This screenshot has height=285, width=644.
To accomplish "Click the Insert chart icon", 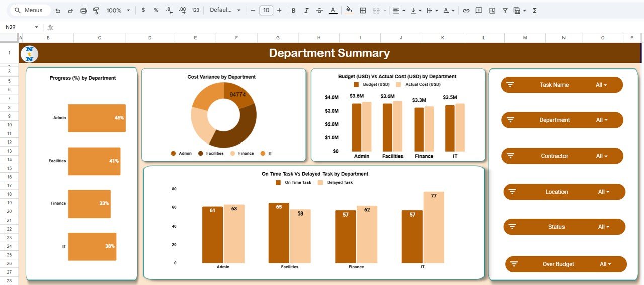I will [x=492, y=10].
